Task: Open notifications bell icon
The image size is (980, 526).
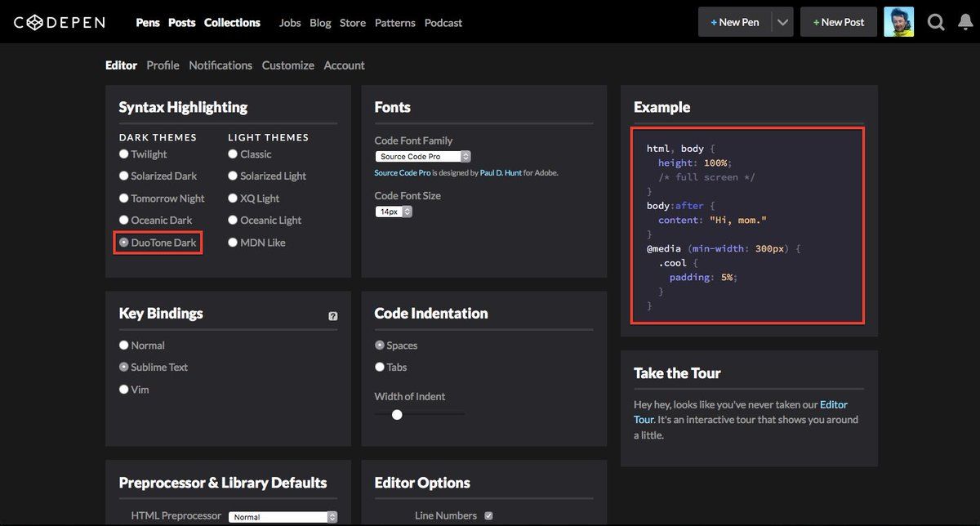Action: coord(965,22)
